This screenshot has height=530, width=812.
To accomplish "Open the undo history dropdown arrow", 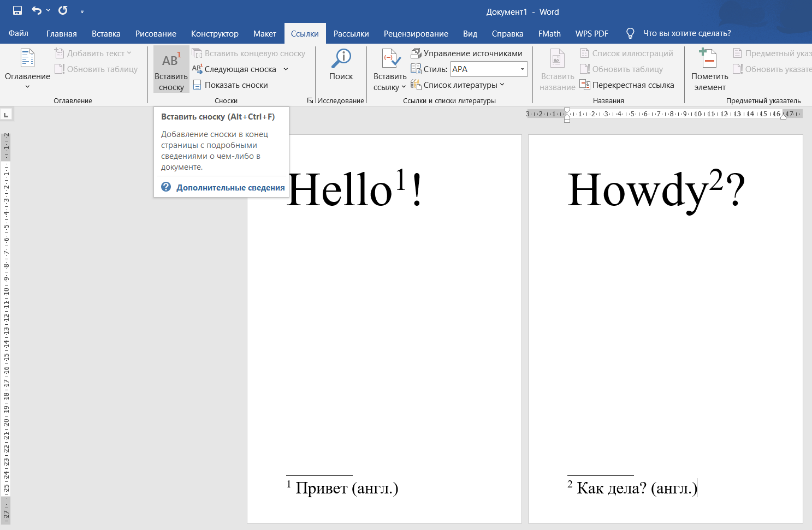I will (x=48, y=10).
